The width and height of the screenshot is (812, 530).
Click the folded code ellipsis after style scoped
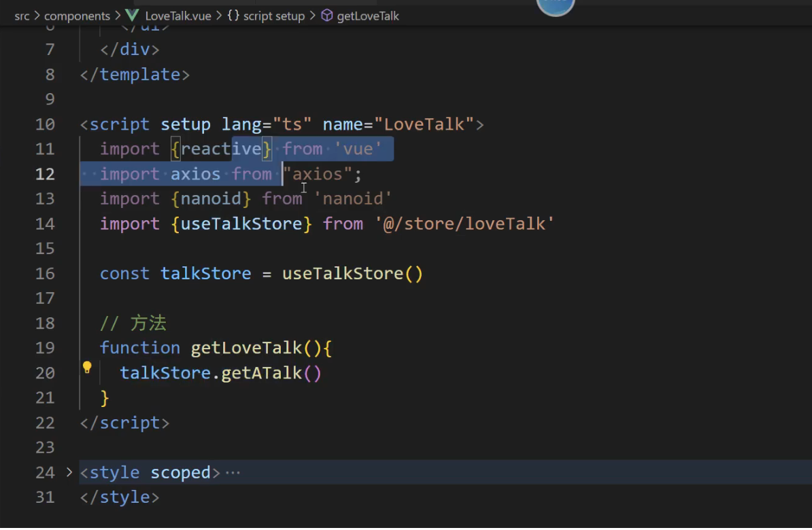click(x=233, y=472)
